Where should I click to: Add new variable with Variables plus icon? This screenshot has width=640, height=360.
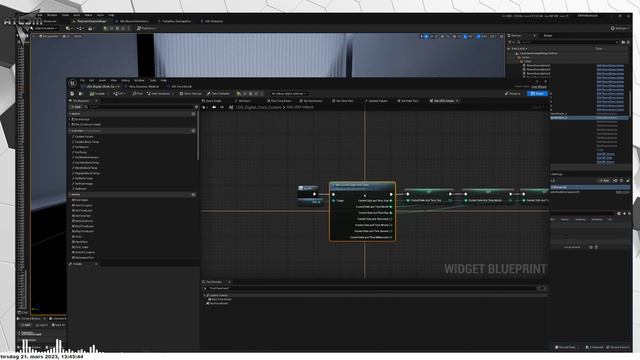193,195
